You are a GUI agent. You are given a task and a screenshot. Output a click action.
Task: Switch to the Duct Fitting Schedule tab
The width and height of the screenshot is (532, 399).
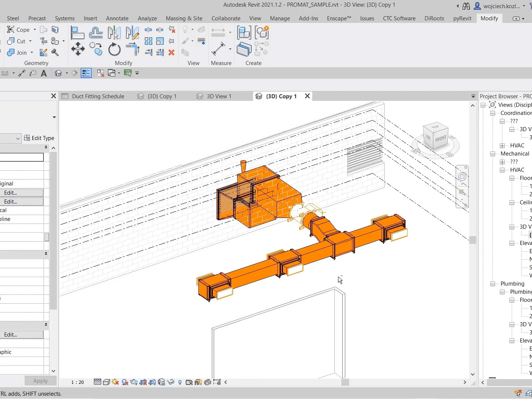pyautogui.click(x=98, y=96)
